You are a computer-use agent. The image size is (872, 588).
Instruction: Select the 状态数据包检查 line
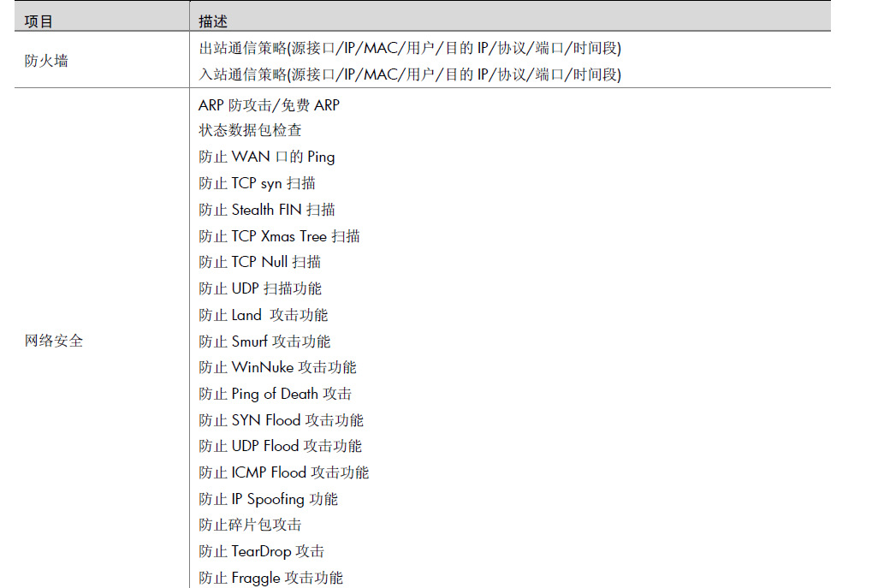[250, 130]
